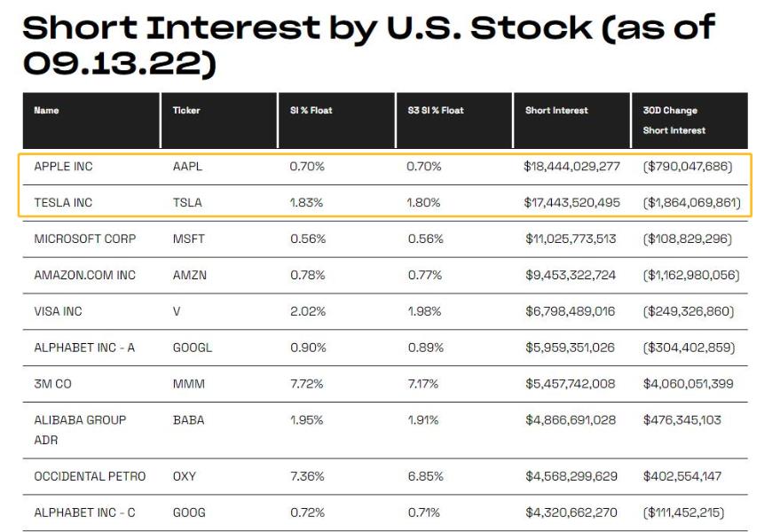This screenshot has width=780, height=532.
Task: Click the GOOG ticker cell
Action: coord(189,512)
